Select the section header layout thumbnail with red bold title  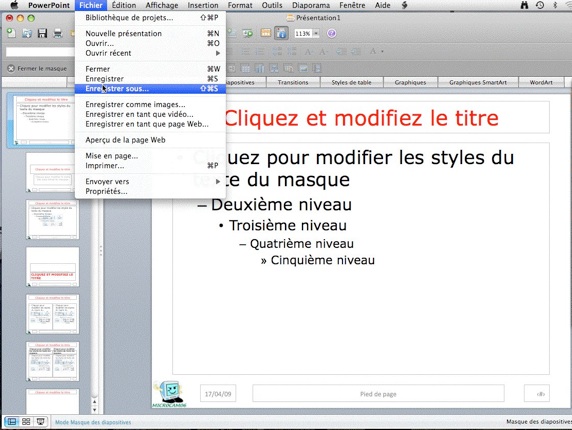point(53,267)
